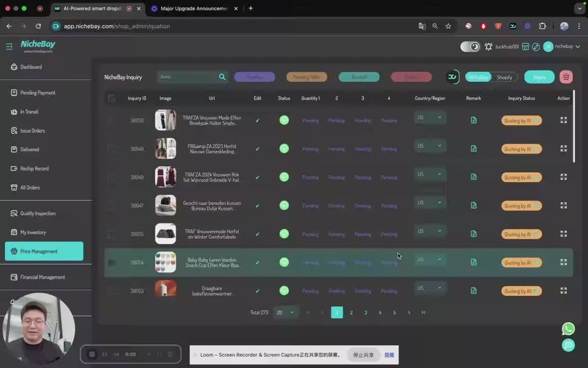
Task: Tick checkbox for inquiry 38055
Action: coord(111,234)
